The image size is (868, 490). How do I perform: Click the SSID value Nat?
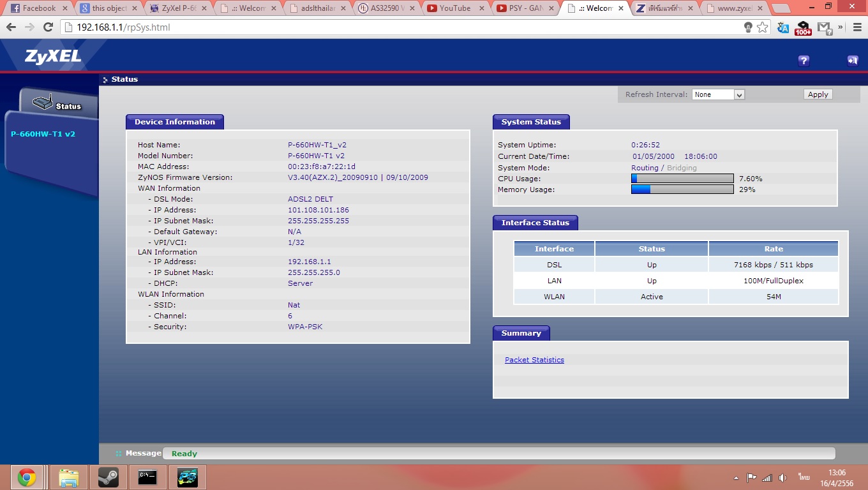pyautogui.click(x=294, y=305)
